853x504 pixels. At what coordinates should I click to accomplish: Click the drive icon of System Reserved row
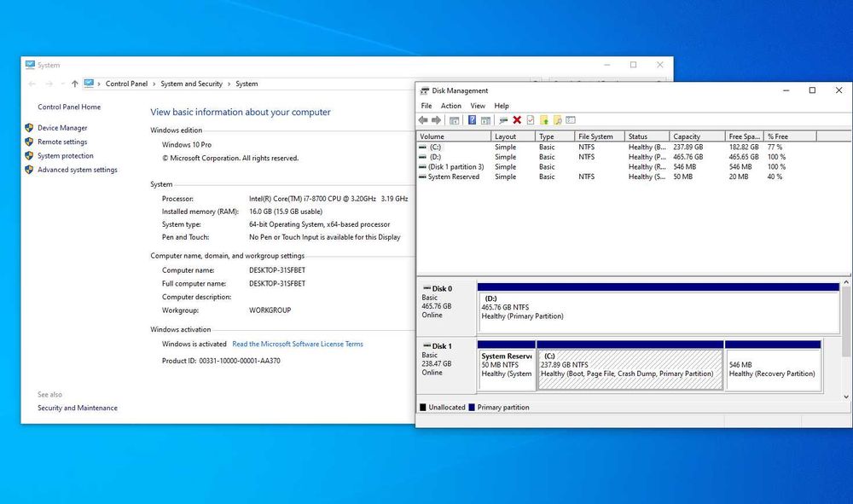tap(423, 177)
